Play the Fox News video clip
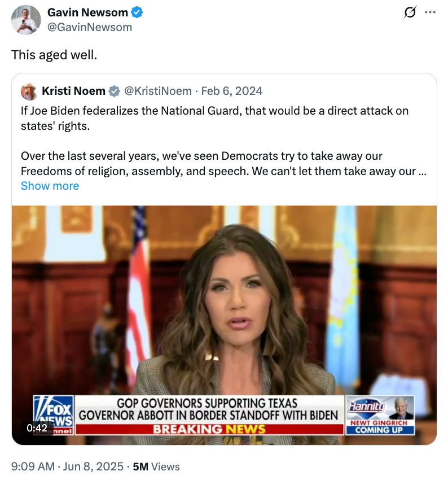 pyautogui.click(x=224, y=325)
